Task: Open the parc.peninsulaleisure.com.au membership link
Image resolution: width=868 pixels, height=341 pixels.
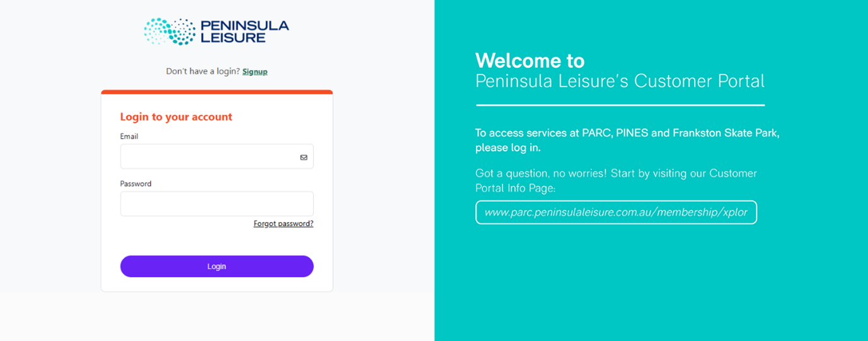Action: pos(616,212)
